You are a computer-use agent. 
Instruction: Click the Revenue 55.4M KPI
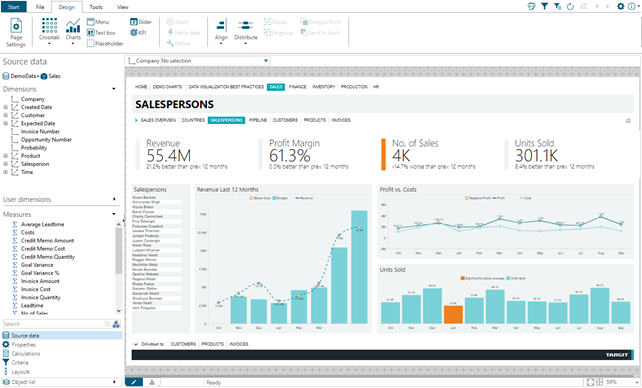[x=182, y=154]
